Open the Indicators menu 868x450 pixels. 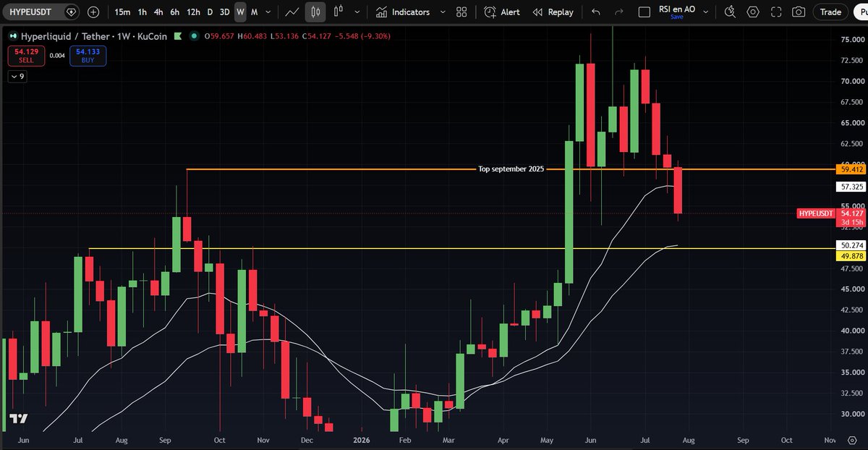coord(403,12)
